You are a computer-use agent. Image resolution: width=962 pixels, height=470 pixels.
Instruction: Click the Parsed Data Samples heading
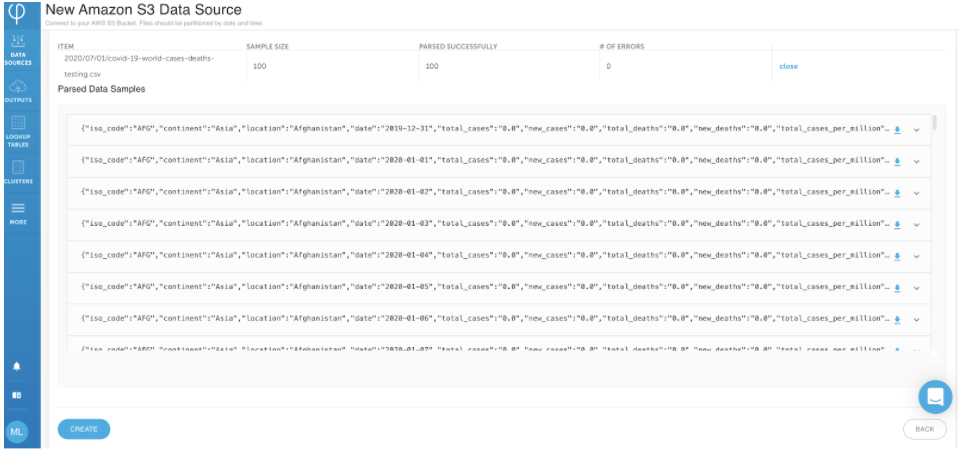[101, 89]
